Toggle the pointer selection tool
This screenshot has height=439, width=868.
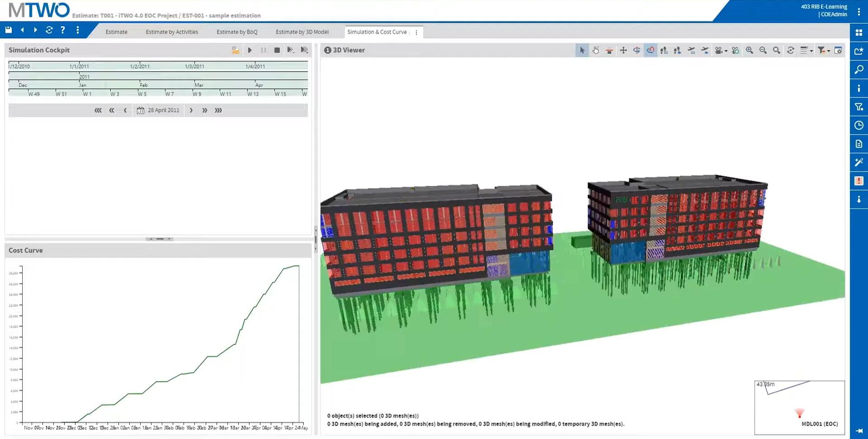pyautogui.click(x=582, y=50)
